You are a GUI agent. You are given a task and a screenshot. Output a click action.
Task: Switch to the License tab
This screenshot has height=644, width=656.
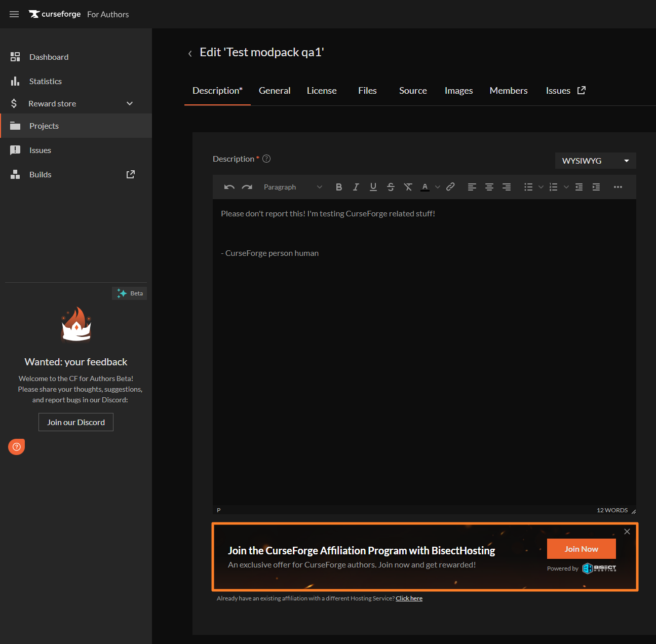(322, 91)
